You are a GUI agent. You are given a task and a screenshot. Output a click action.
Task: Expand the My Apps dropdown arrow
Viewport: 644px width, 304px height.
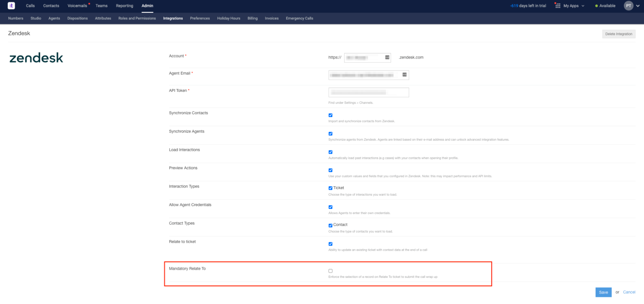pyautogui.click(x=583, y=6)
